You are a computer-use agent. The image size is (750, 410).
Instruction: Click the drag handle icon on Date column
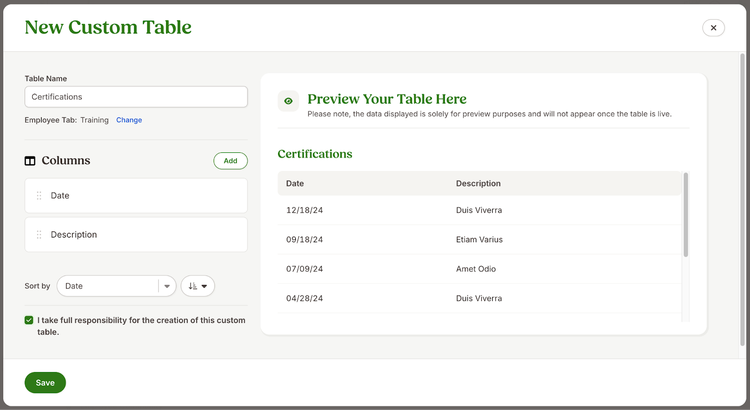click(39, 196)
